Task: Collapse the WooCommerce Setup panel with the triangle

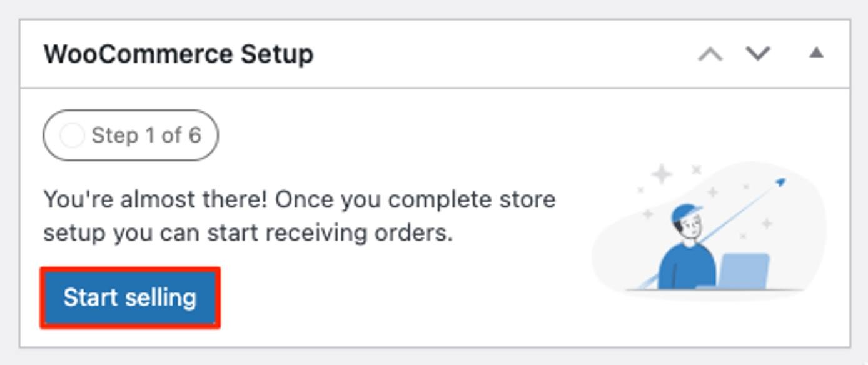Action: pos(816,53)
